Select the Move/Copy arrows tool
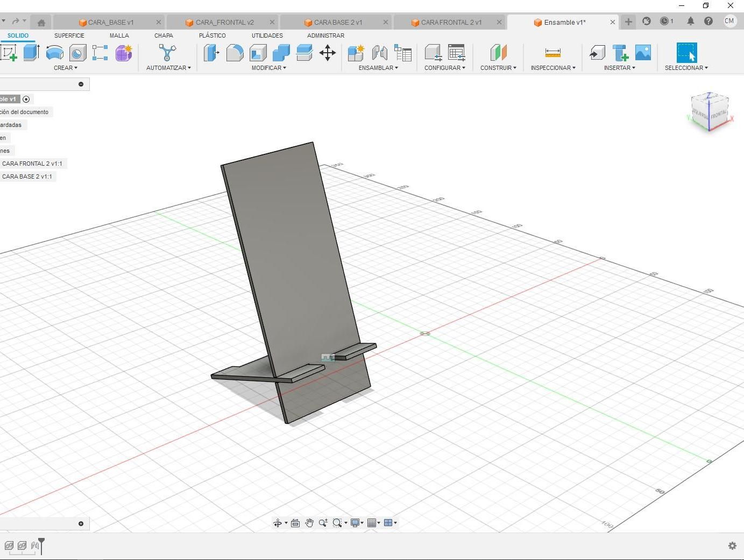The width and height of the screenshot is (744, 560). (328, 53)
